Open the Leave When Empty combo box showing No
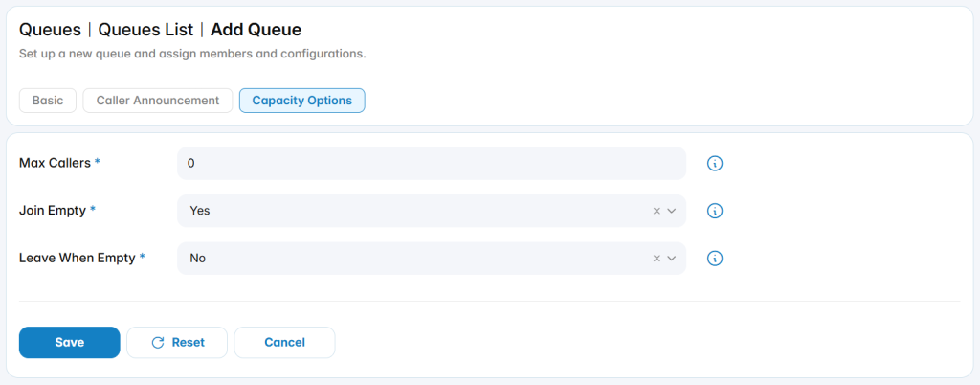 (432, 259)
